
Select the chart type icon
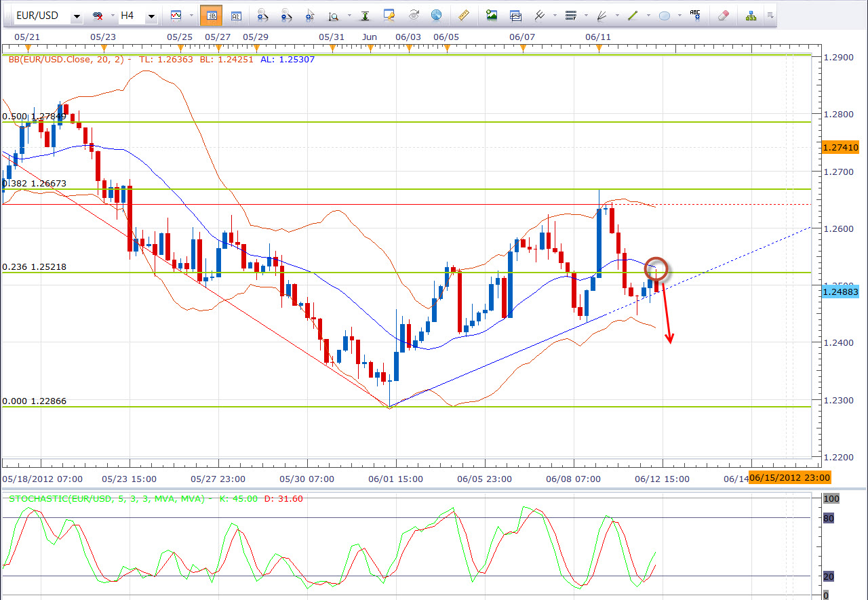176,15
